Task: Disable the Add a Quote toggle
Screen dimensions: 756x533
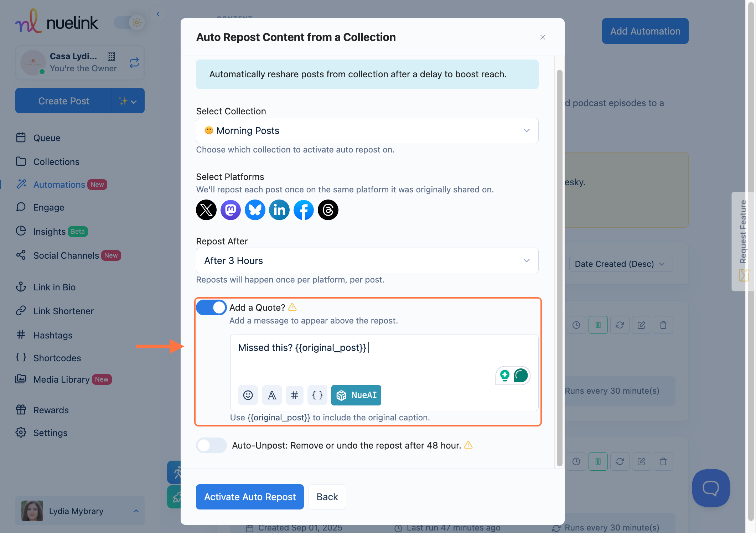Action: (211, 307)
